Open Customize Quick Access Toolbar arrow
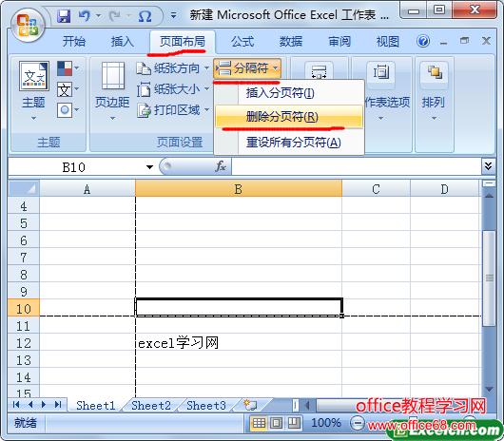Screen dimensions: 504x441 coord(173,15)
